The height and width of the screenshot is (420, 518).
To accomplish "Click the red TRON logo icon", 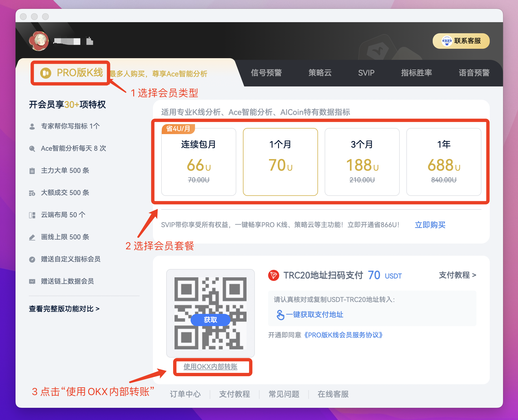I will click(x=274, y=275).
